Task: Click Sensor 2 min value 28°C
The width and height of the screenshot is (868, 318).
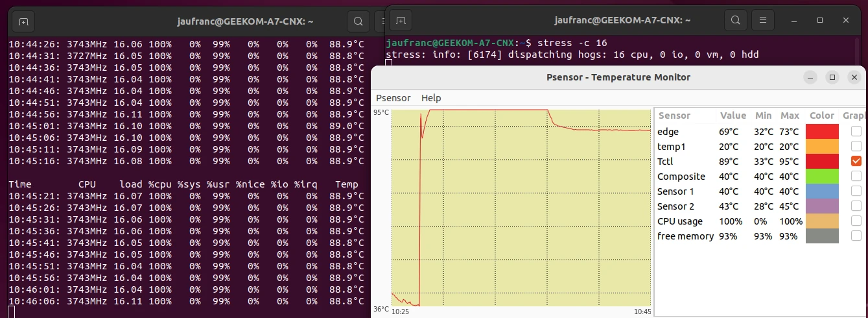Action: coord(764,206)
